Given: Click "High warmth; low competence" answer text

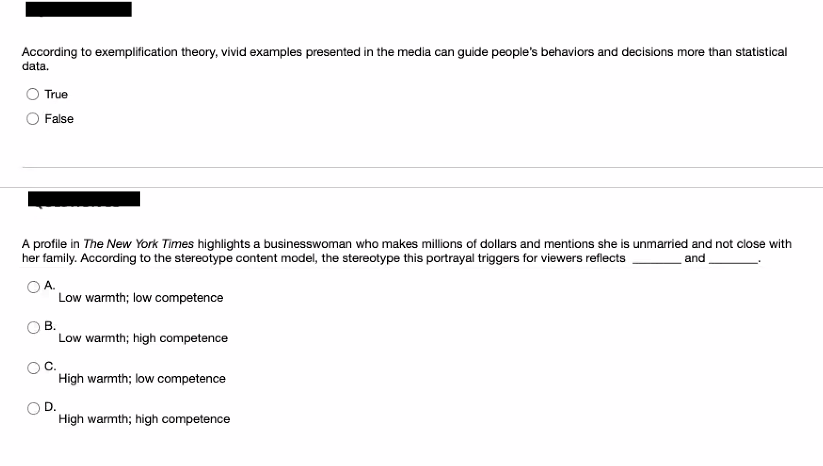Looking at the screenshot, I should pos(142,378).
